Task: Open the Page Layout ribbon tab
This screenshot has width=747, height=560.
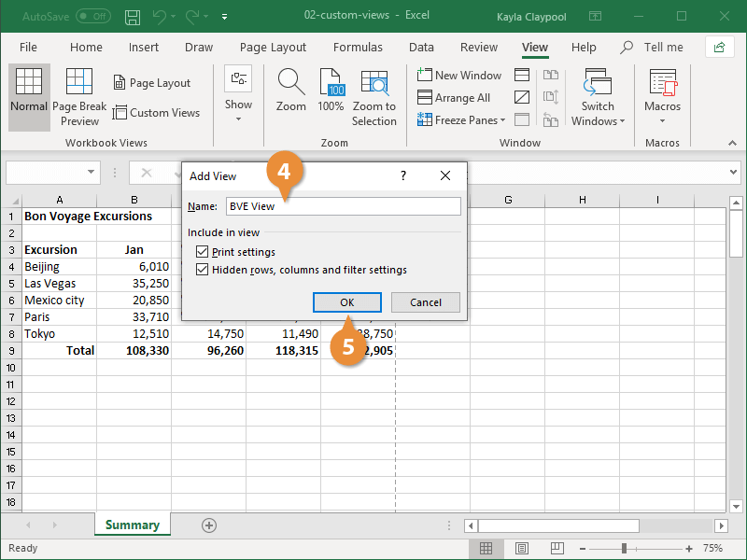Action: point(273,48)
